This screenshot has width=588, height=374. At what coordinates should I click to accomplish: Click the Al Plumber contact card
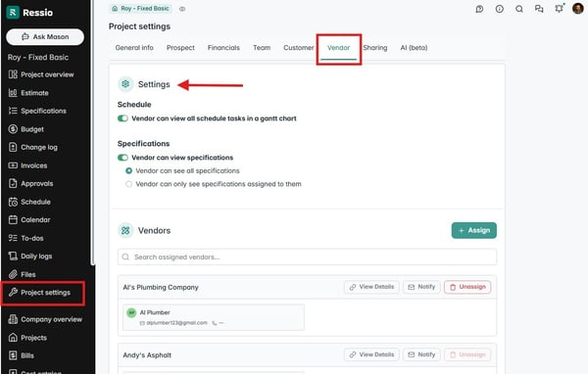pos(214,317)
